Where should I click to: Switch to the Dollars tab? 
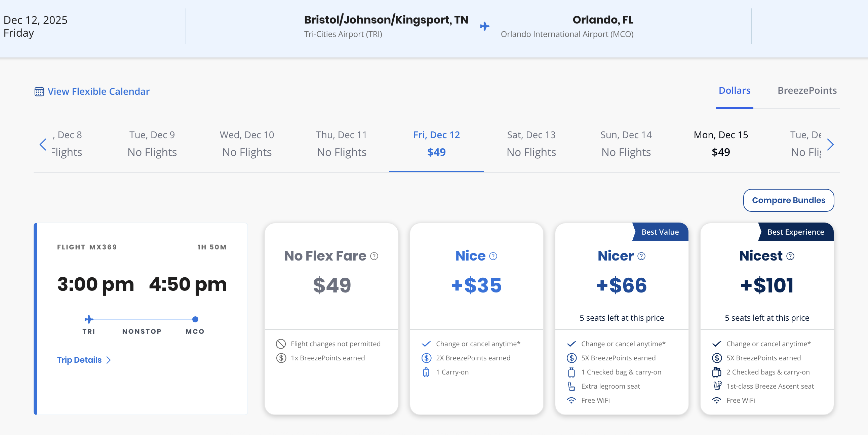click(x=735, y=90)
